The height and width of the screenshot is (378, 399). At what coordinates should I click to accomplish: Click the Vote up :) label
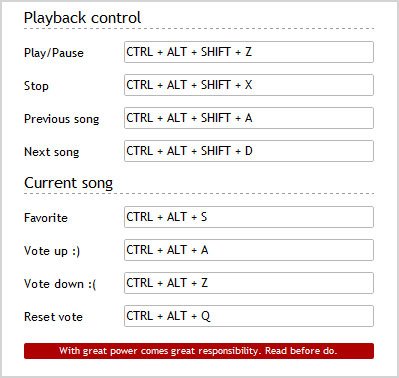tap(52, 251)
